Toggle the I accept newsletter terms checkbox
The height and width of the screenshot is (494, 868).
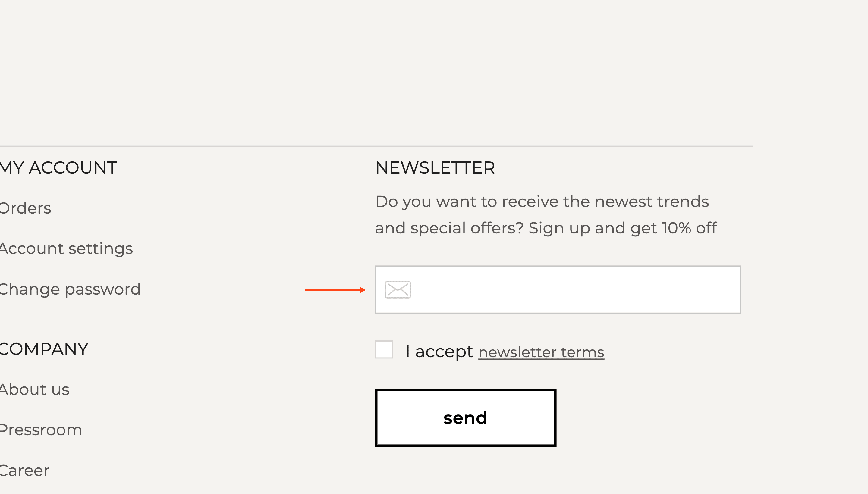pos(385,349)
